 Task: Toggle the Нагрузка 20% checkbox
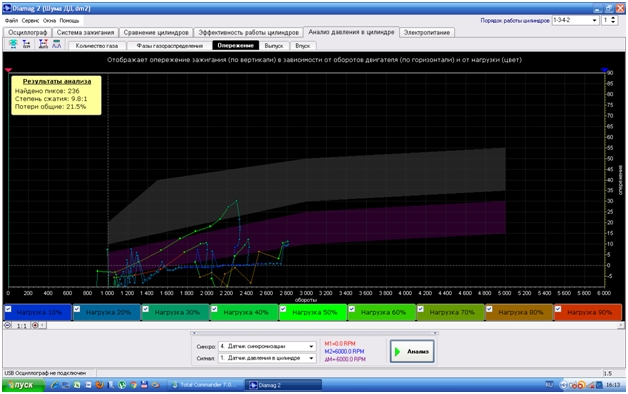pos(77,309)
